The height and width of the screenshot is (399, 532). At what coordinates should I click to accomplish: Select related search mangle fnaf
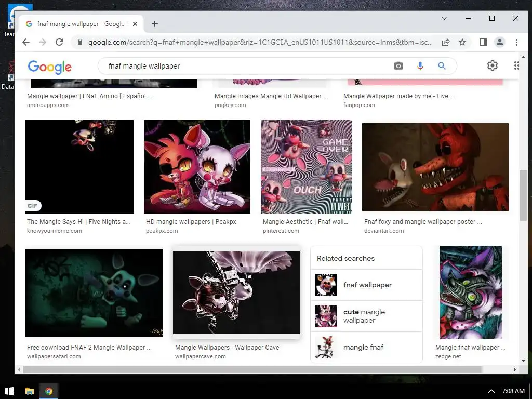[366, 347]
